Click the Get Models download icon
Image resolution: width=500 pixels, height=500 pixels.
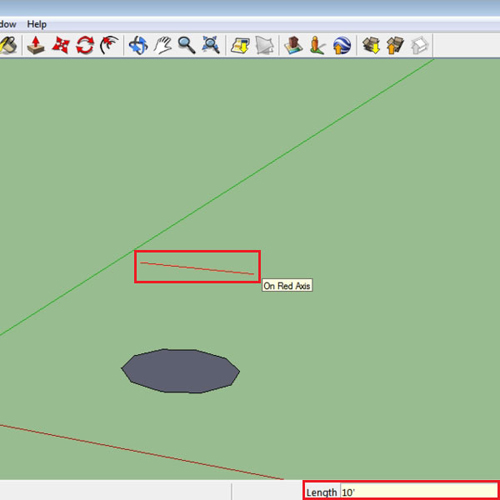[x=371, y=45]
